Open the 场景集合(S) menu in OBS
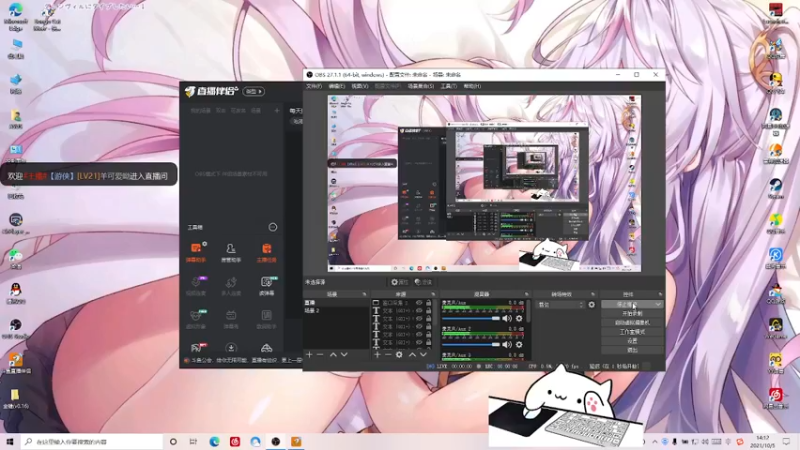 [x=421, y=86]
